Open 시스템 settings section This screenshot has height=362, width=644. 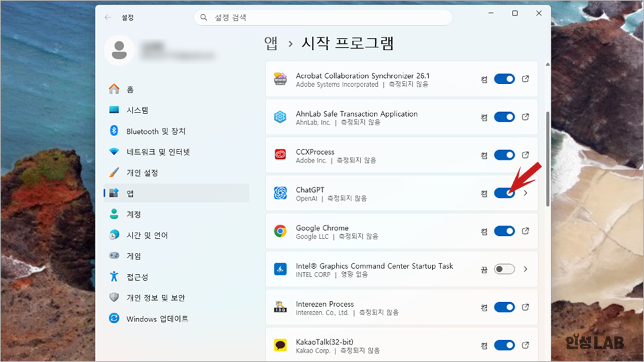click(x=176, y=110)
